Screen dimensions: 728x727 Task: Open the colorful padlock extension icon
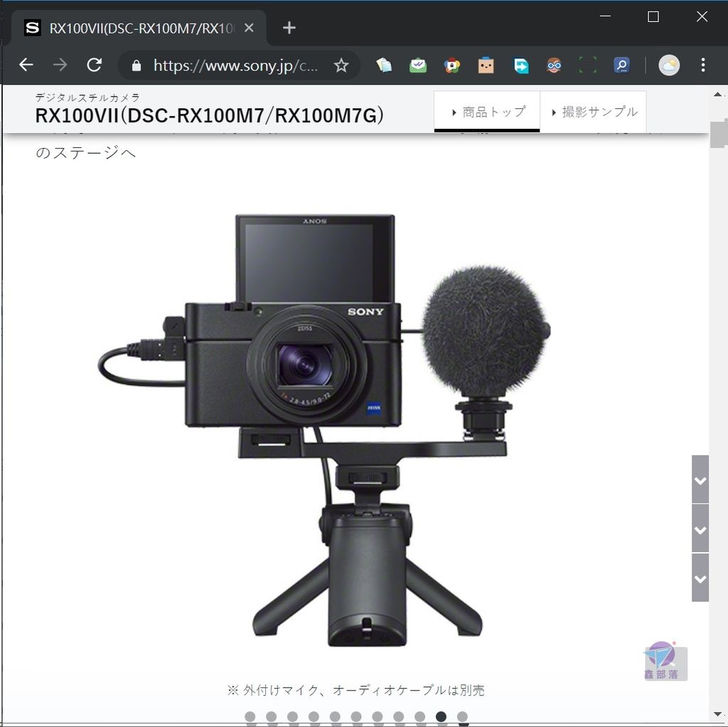tap(451, 65)
